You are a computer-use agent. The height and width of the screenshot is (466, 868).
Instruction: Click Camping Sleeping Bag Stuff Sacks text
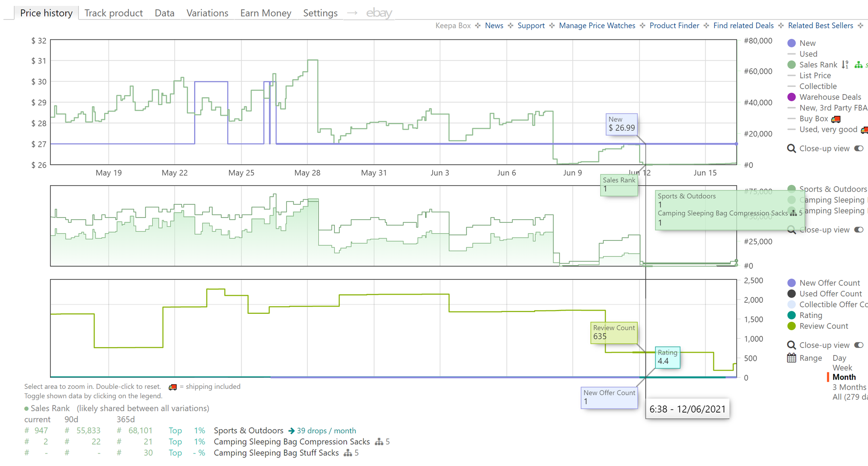point(276,453)
